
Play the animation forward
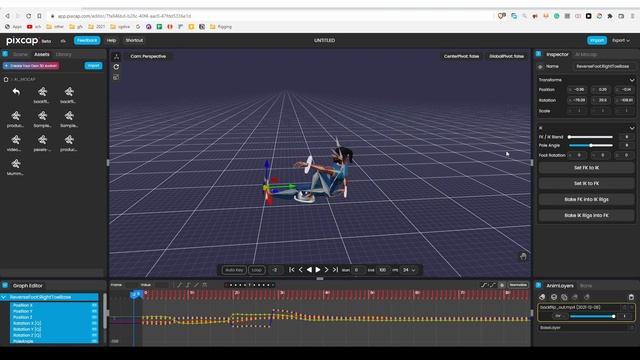click(x=318, y=270)
